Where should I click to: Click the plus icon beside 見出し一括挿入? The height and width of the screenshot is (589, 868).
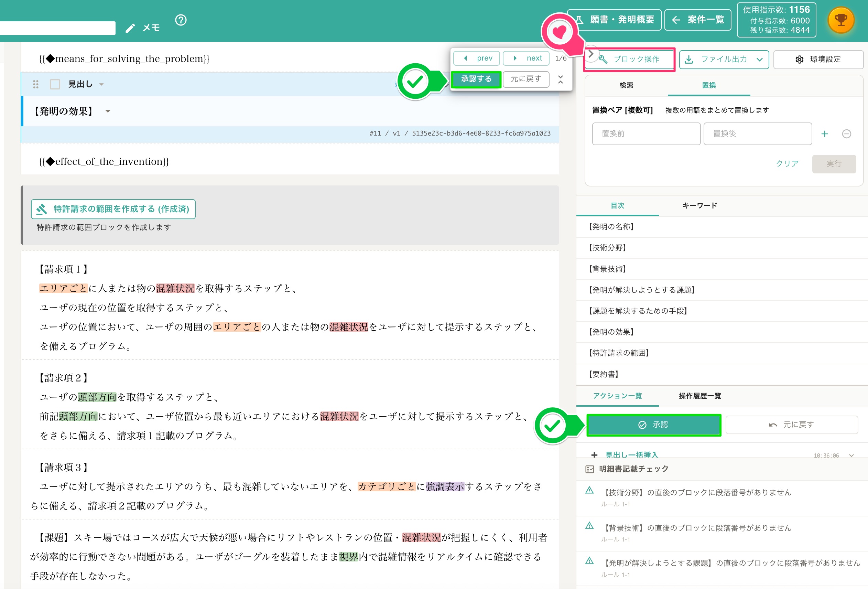[594, 454]
